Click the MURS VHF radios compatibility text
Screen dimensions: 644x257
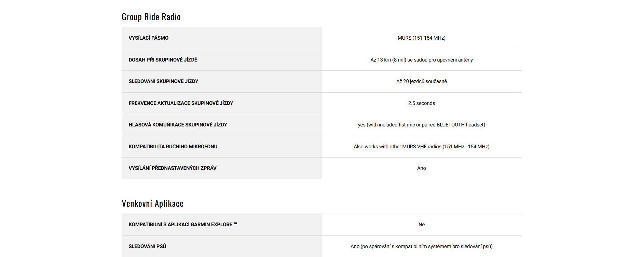[x=421, y=147]
